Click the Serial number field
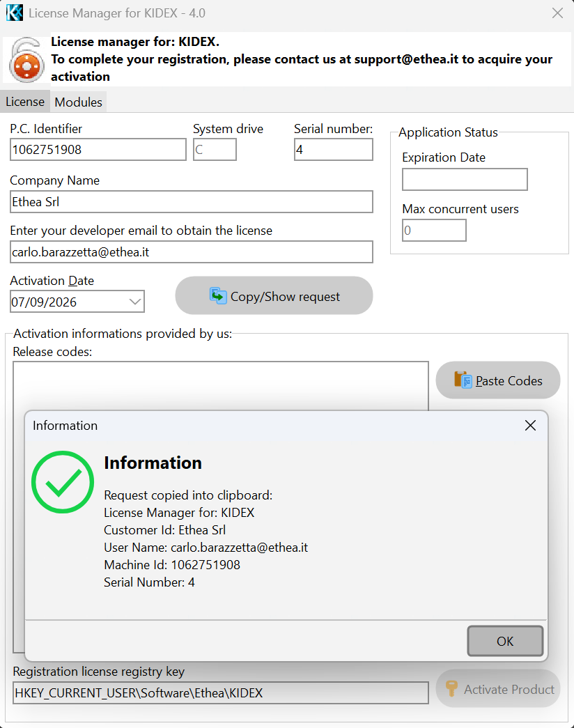This screenshot has width=574, height=728. point(334,150)
